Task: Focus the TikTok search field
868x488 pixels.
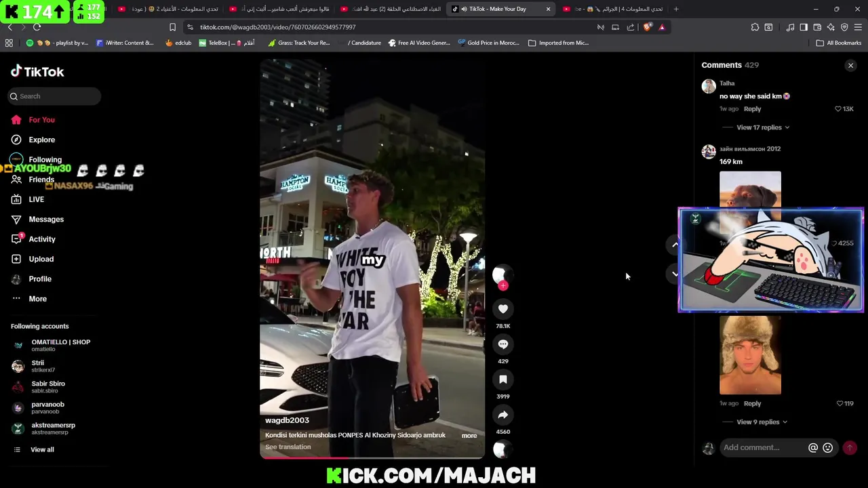Action: tap(54, 96)
